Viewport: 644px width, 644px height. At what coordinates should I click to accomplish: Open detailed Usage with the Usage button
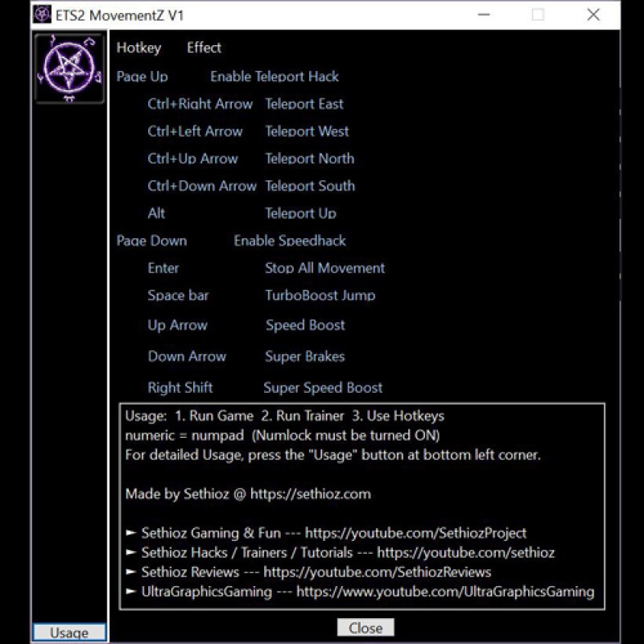pos(69,633)
